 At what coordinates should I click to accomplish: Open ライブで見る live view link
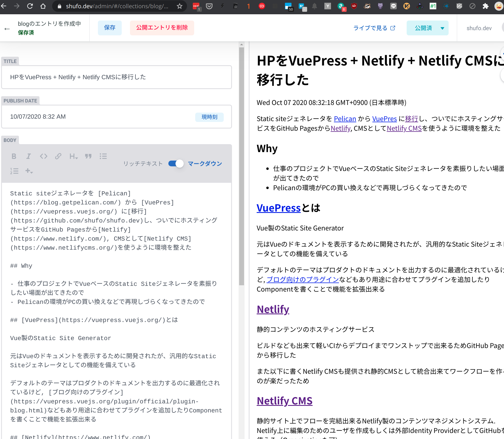[x=374, y=28]
